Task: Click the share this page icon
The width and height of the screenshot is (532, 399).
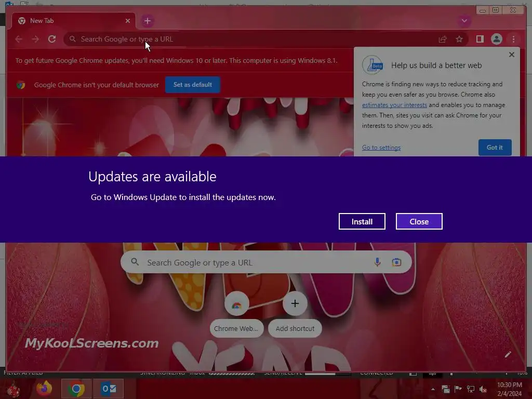Action: [x=443, y=39]
